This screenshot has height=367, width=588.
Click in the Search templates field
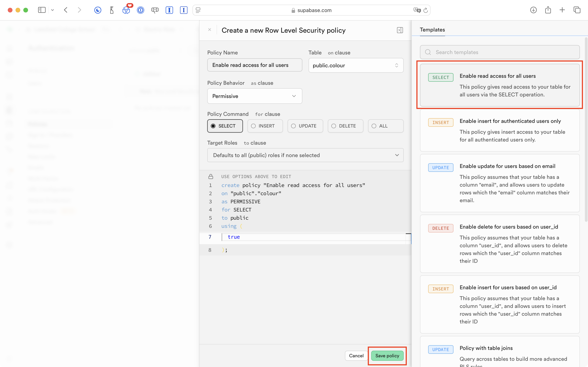coord(500,52)
